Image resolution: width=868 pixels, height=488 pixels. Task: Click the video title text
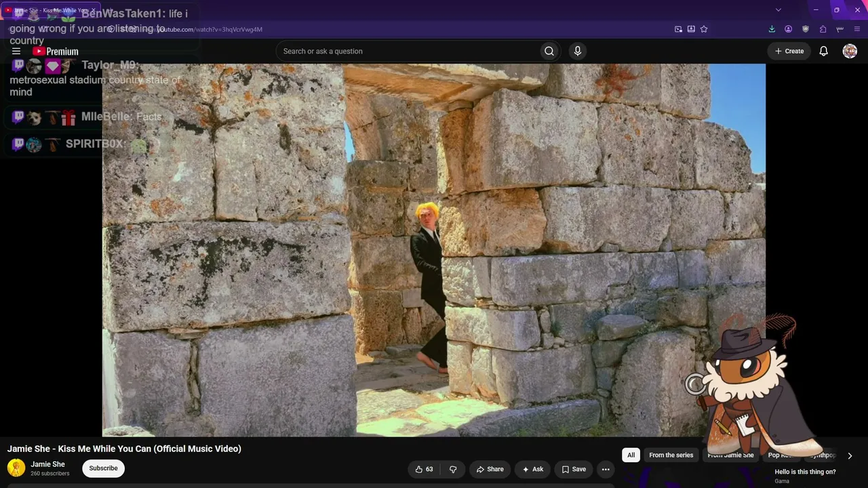pyautogui.click(x=124, y=449)
